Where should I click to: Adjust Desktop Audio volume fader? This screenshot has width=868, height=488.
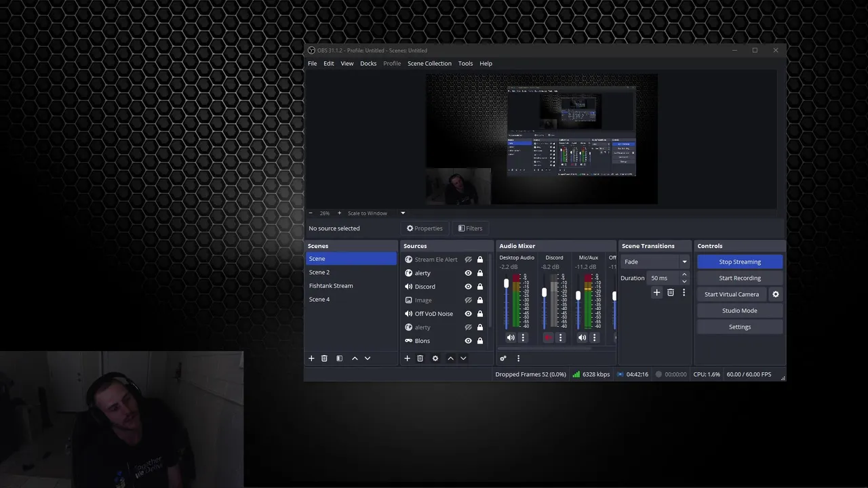(506, 283)
